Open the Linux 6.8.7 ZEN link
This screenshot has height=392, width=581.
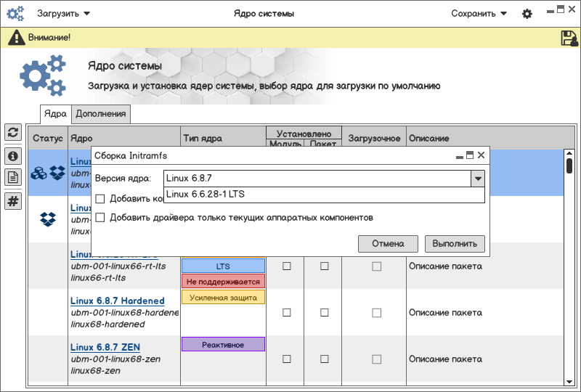106,347
